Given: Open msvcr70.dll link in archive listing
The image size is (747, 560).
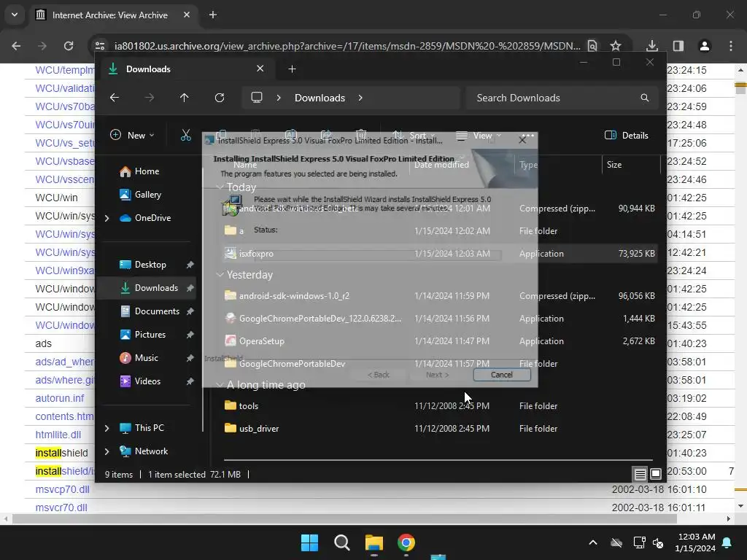Looking at the screenshot, I should click(x=61, y=507).
